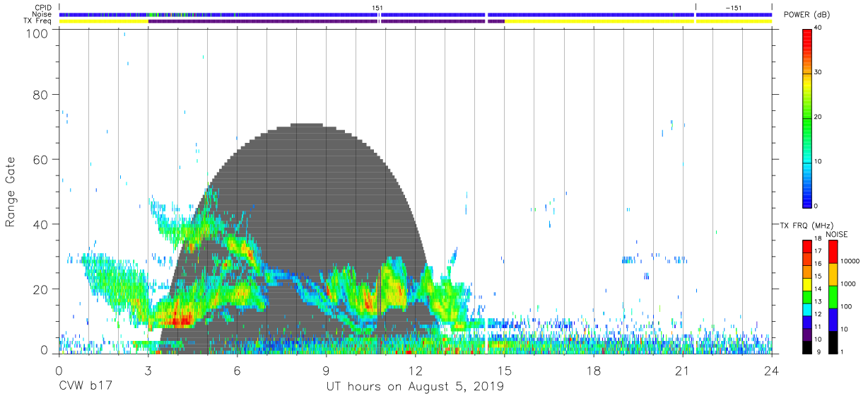
Task: Click the 20 tick on Range Gate axis
Action: (x=40, y=289)
